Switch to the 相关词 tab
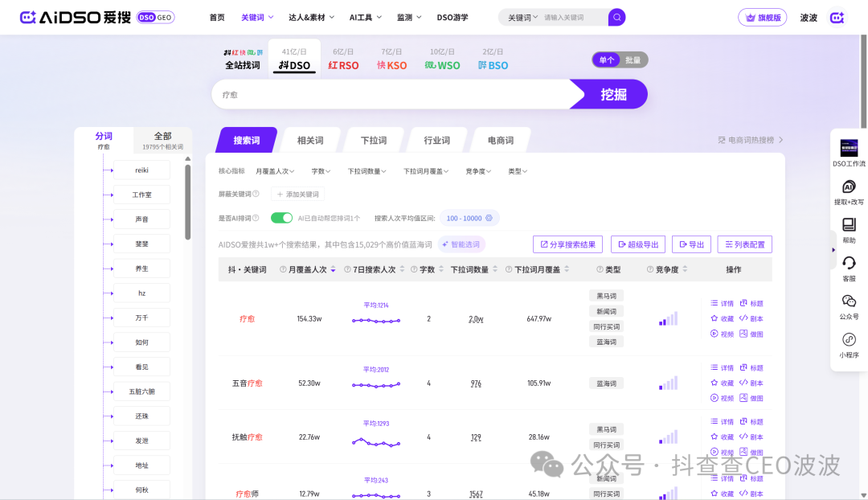This screenshot has width=868, height=500. (310, 141)
